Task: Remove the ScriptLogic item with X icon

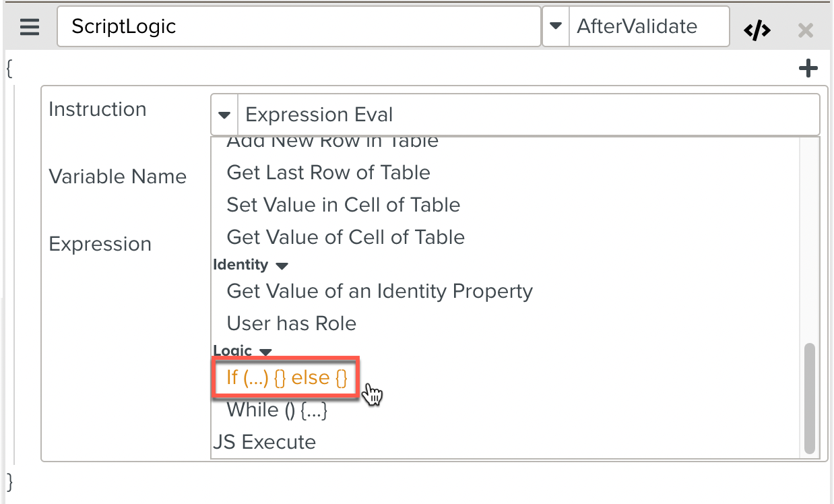Action: pyautogui.click(x=805, y=30)
